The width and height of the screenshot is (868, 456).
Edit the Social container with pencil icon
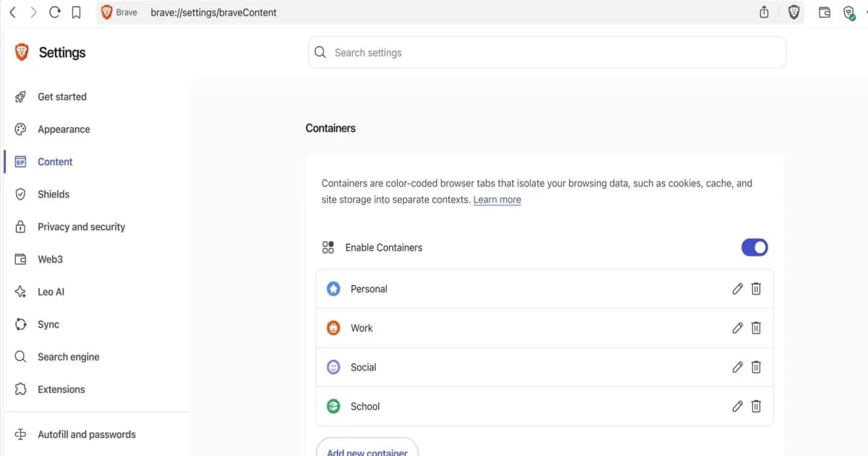(x=737, y=367)
